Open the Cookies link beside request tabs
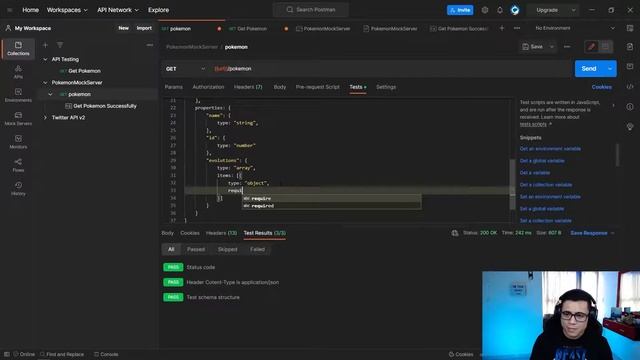 [x=602, y=87]
